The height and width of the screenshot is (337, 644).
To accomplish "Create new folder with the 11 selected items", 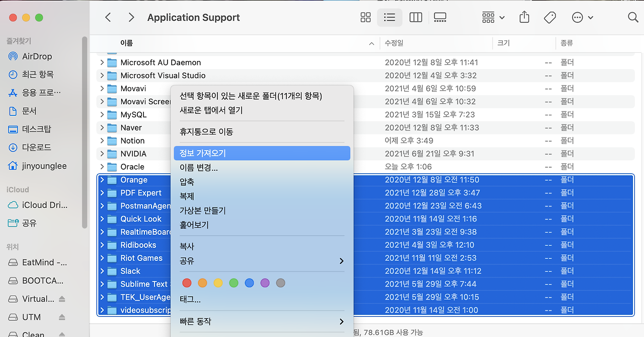I will [262, 96].
